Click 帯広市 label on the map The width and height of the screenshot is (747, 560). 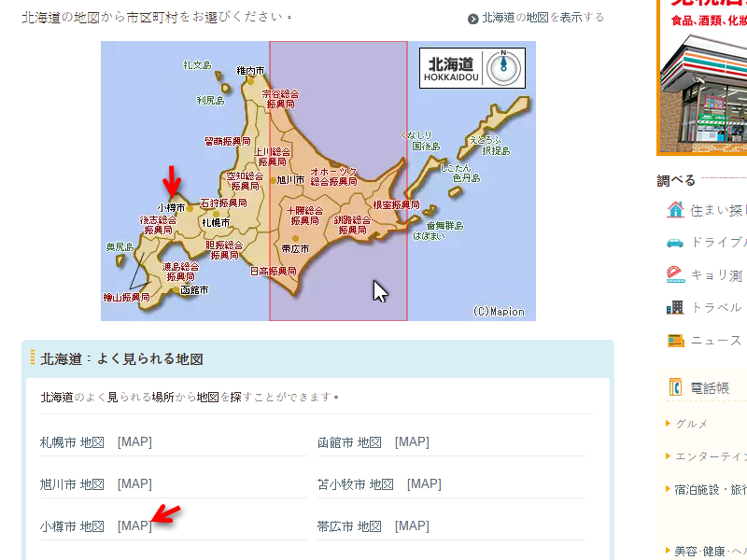[x=295, y=248]
